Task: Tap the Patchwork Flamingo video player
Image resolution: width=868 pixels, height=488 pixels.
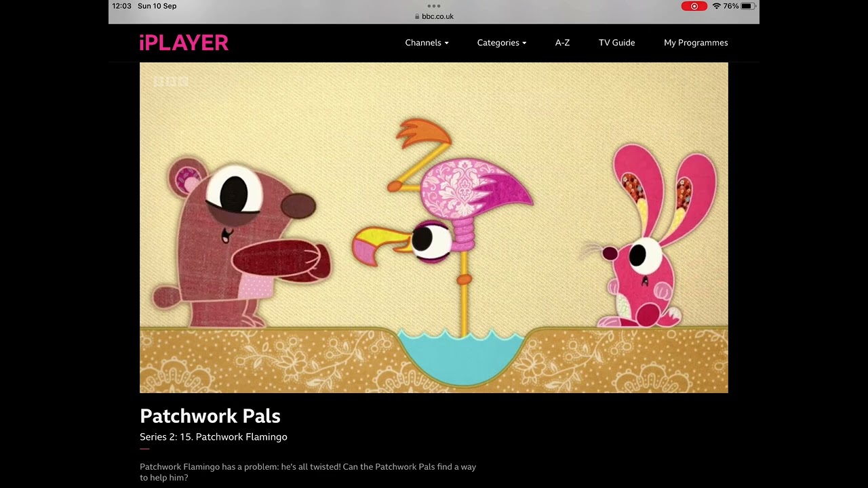Action: pos(434,228)
